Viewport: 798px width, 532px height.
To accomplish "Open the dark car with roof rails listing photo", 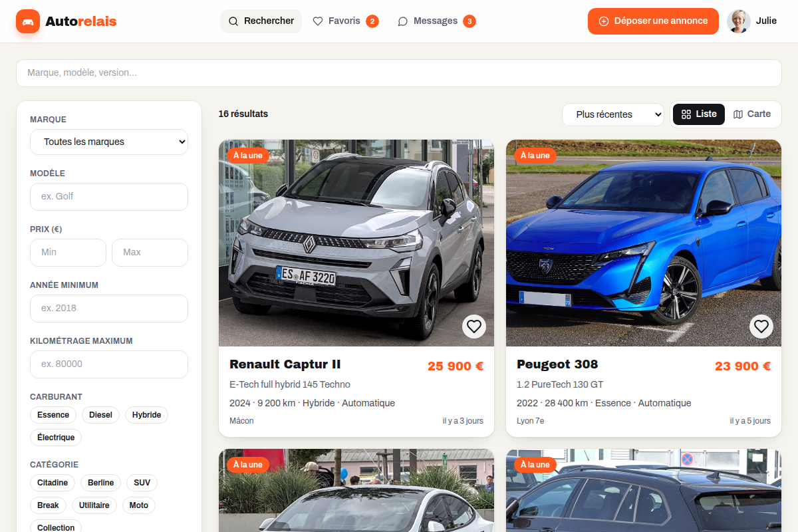I will coord(644,491).
